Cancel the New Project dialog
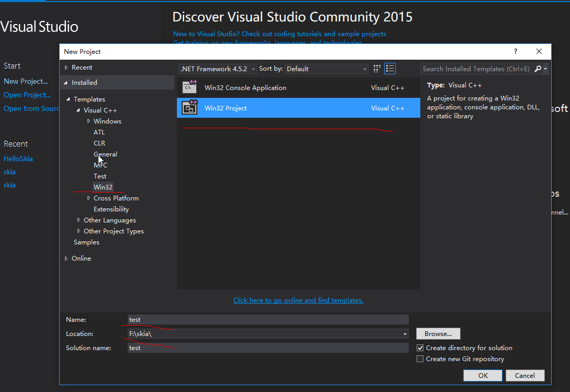Viewport: 570px width, 392px height. [525, 376]
